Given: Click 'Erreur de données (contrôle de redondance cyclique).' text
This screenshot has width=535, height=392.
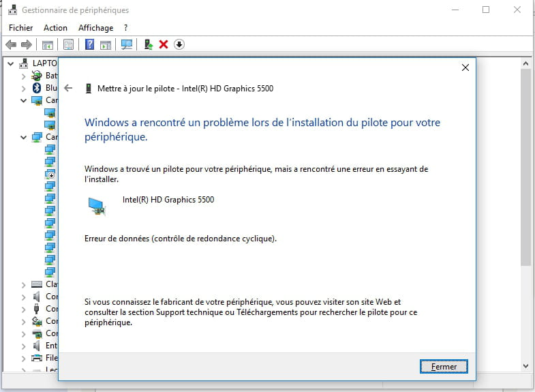Looking at the screenshot, I should [181, 239].
